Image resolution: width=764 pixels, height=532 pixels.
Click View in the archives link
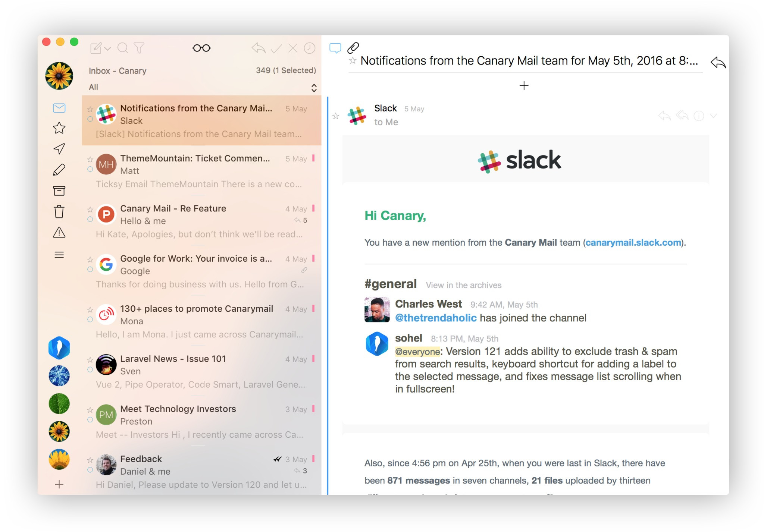tap(464, 285)
